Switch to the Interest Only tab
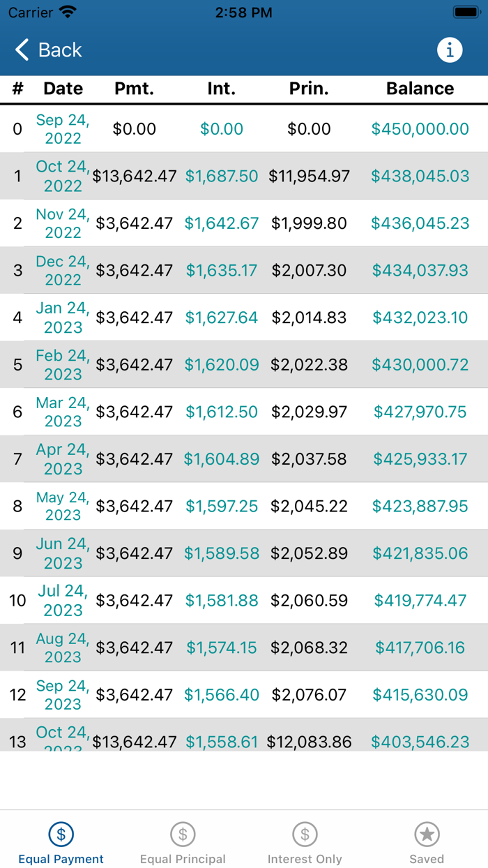 coord(305,841)
